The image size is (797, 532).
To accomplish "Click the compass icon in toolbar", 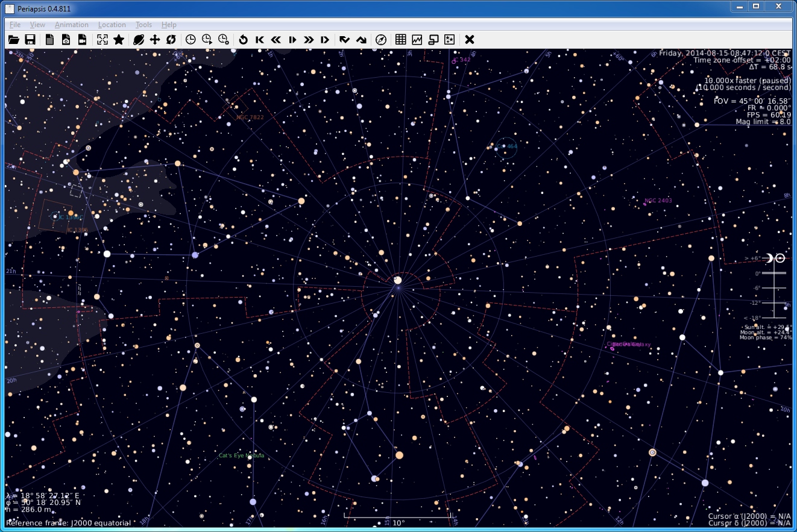I will point(381,40).
